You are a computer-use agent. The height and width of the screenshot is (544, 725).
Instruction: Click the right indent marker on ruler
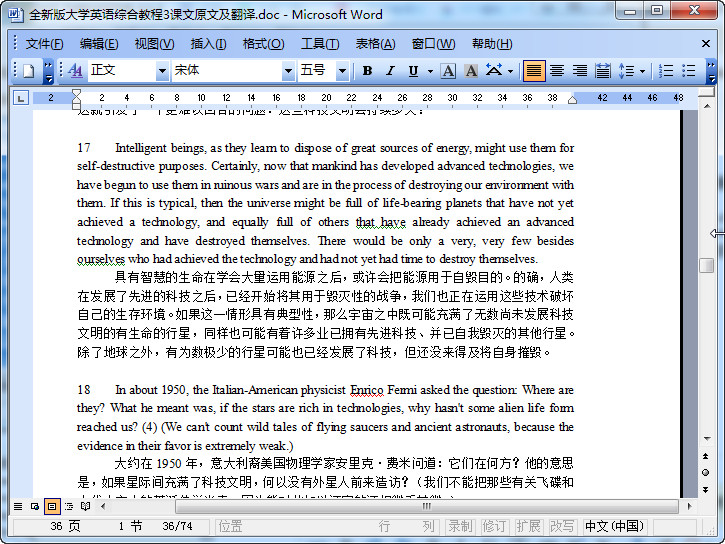[x=572, y=100]
